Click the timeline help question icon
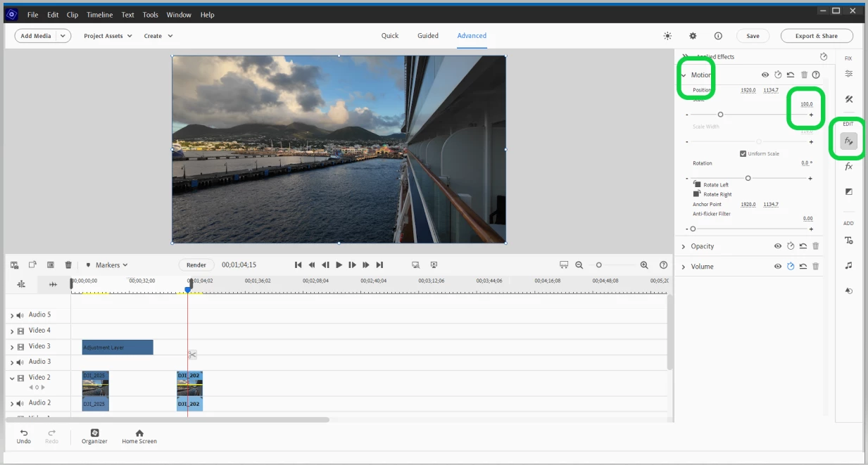The height and width of the screenshot is (465, 868). (663, 265)
